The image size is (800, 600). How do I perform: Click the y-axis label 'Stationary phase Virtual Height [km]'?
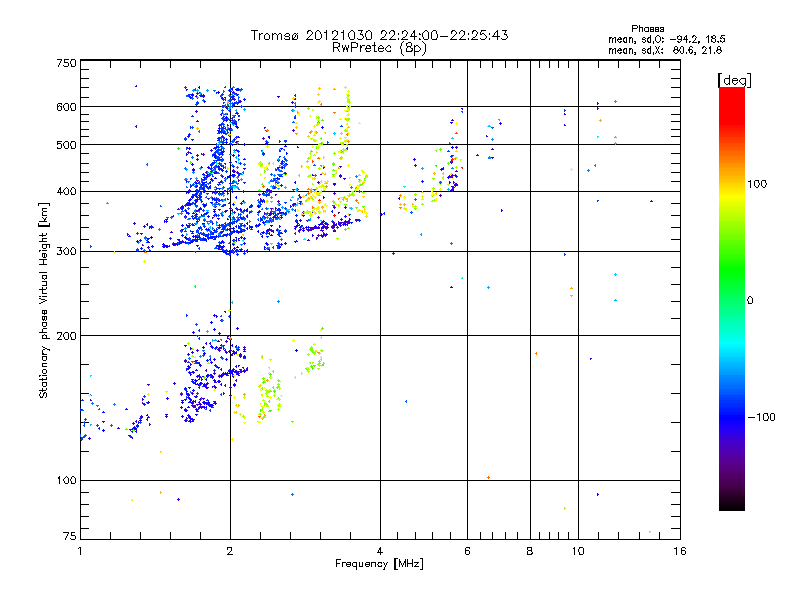pos(43,300)
